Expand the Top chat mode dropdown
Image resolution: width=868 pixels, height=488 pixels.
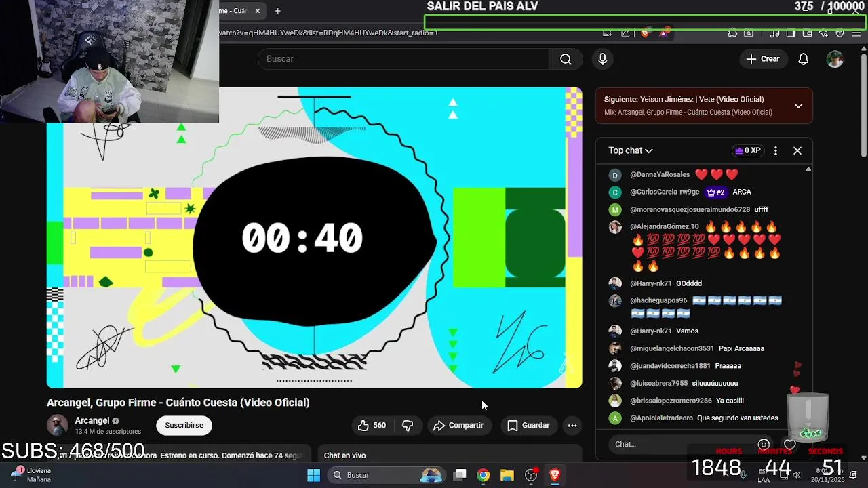pos(631,150)
